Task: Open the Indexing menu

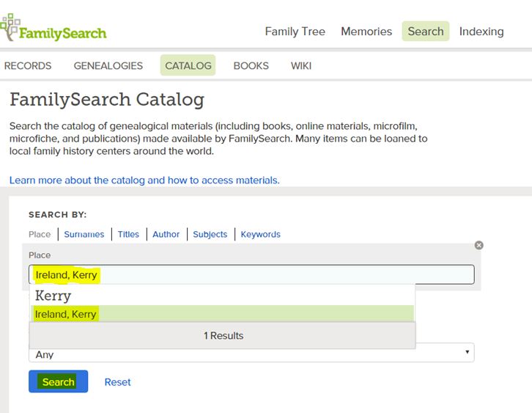Action: tap(481, 32)
